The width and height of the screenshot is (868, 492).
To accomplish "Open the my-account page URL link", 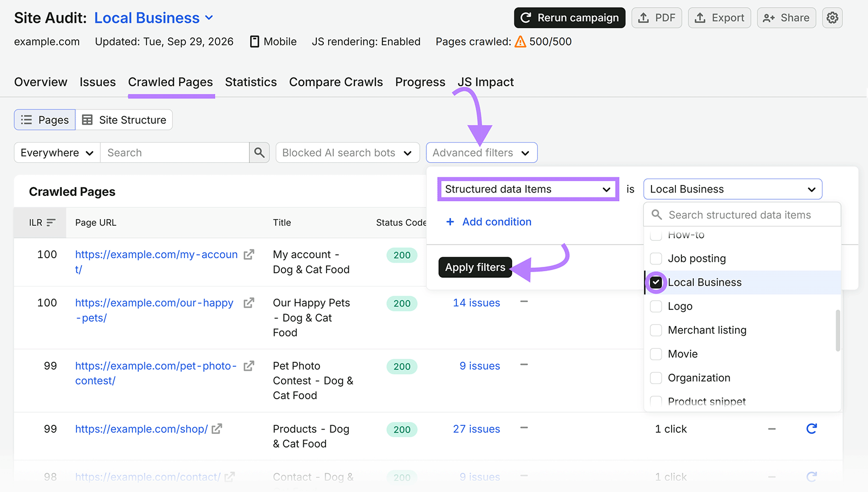I will [156, 261].
